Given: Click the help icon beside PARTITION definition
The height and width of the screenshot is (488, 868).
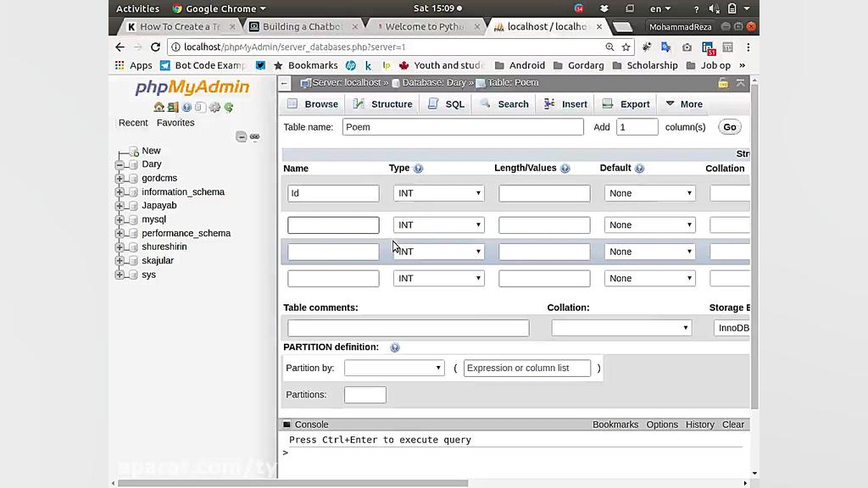Looking at the screenshot, I should click(395, 347).
